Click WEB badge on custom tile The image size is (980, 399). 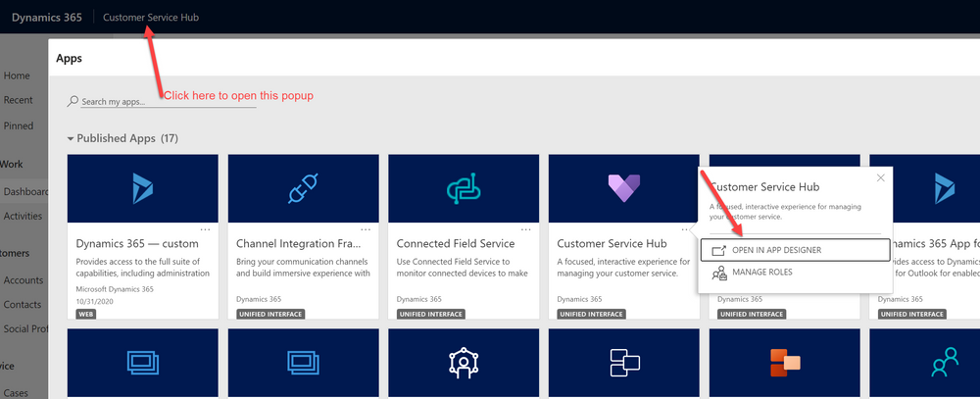pos(86,314)
